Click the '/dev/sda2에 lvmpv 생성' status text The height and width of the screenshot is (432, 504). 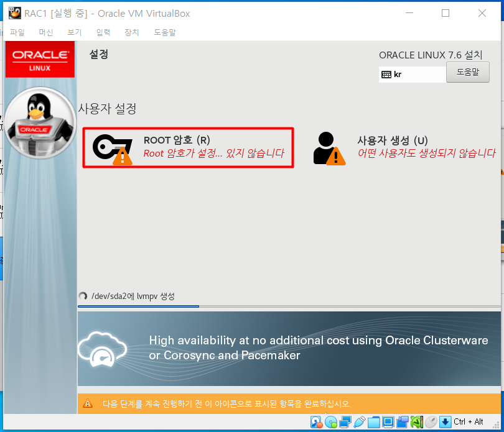click(133, 296)
